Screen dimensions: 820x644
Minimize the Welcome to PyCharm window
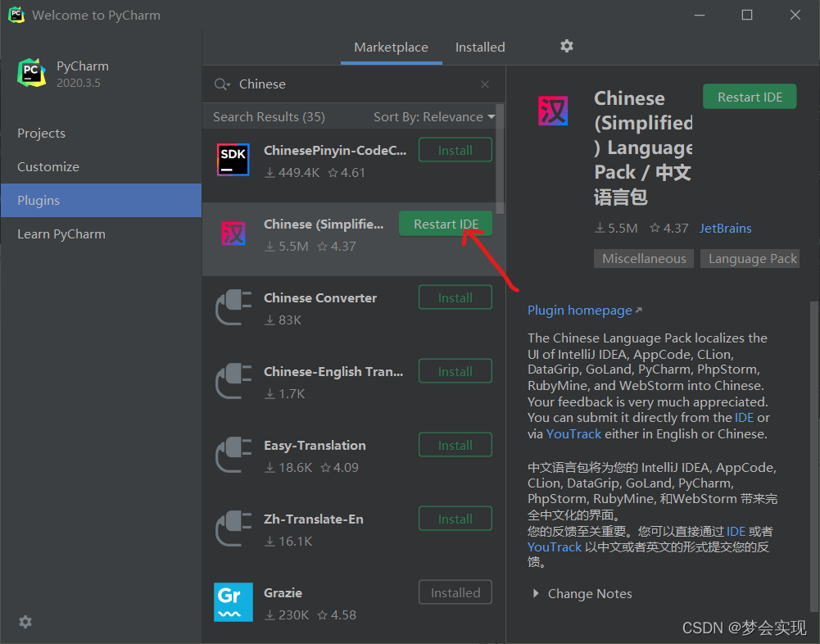(x=700, y=15)
